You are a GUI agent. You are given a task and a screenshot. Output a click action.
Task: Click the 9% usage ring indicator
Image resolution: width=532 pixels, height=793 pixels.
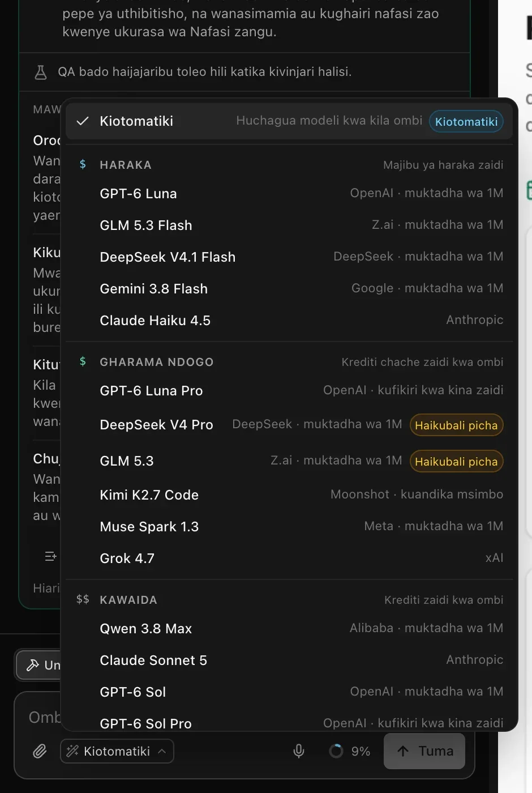pyautogui.click(x=336, y=751)
